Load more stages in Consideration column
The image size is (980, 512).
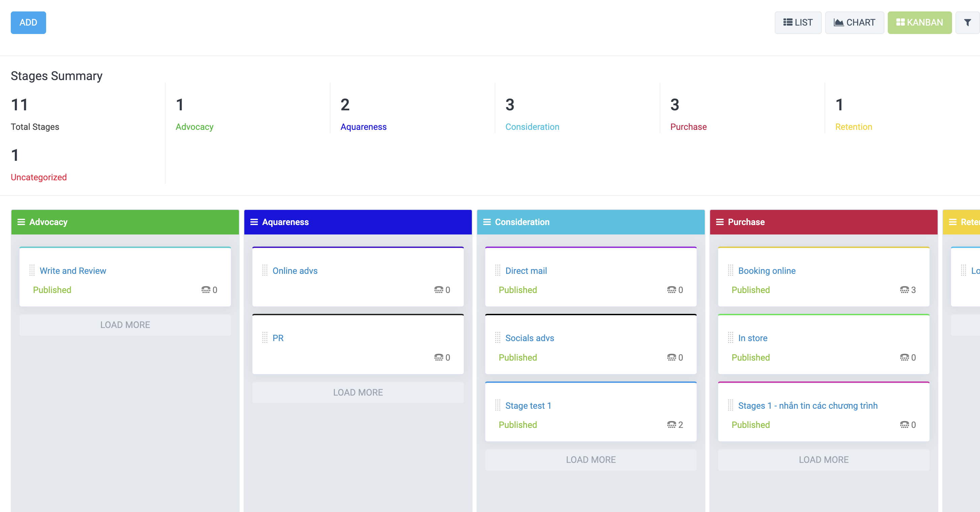click(590, 460)
